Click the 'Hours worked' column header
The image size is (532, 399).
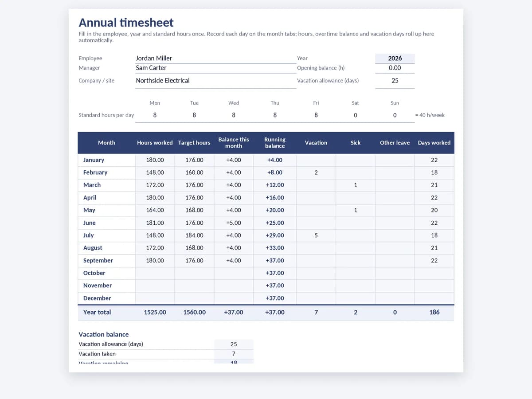click(155, 143)
